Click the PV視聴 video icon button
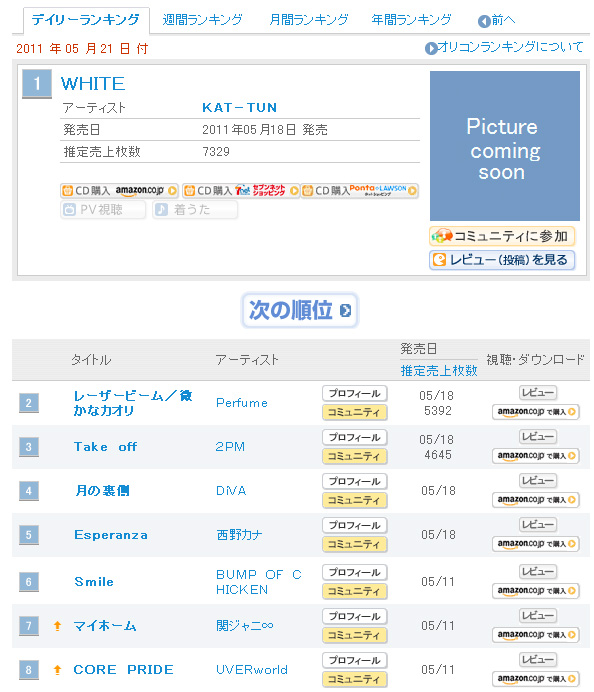 (x=103, y=210)
